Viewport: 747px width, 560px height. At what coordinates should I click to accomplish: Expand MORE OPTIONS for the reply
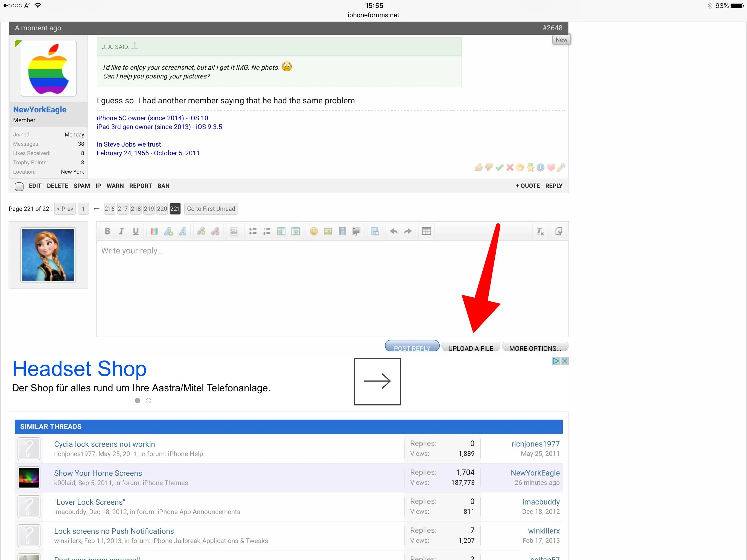(x=535, y=348)
